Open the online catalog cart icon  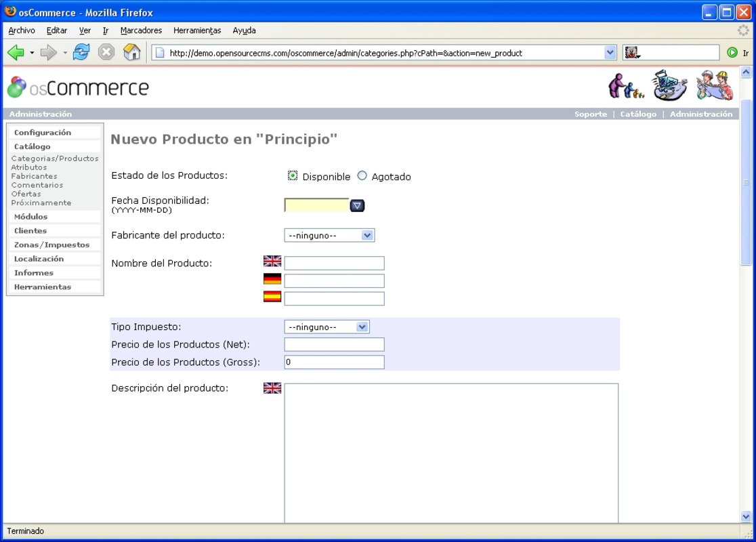point(670,85)
